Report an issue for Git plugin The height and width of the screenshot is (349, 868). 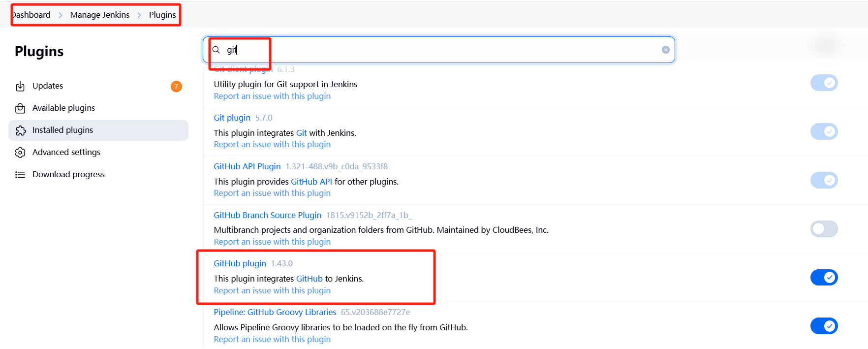(272, 144)
